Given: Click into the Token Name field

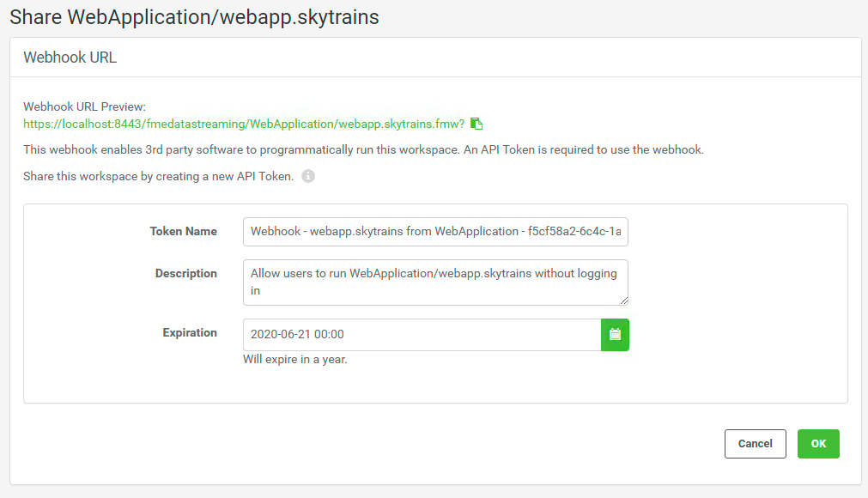Looking at the screenshot, I should pos(435,232).
